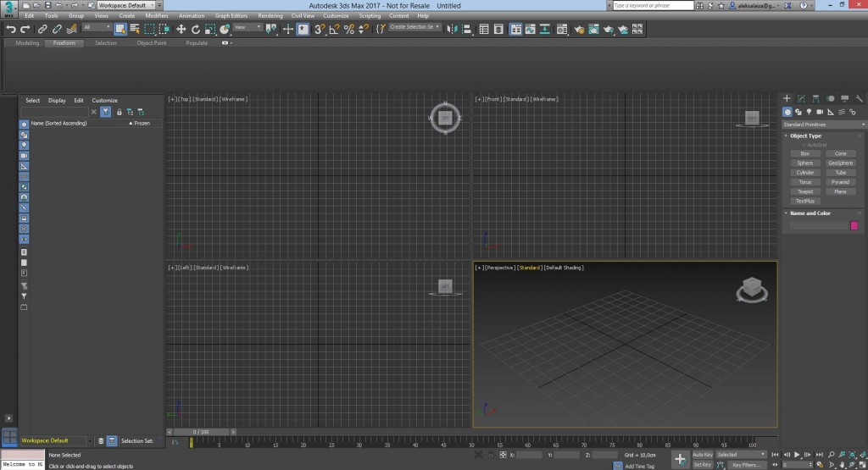The width and height of the screenshot is (868, 470).
Task: Select the Select and Move tool
Action: (x=181, y=29)
